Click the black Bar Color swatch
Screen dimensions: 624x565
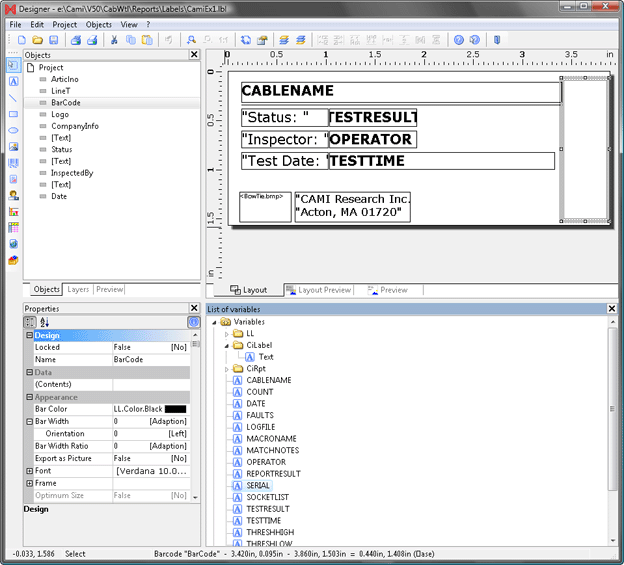[175, 409]
